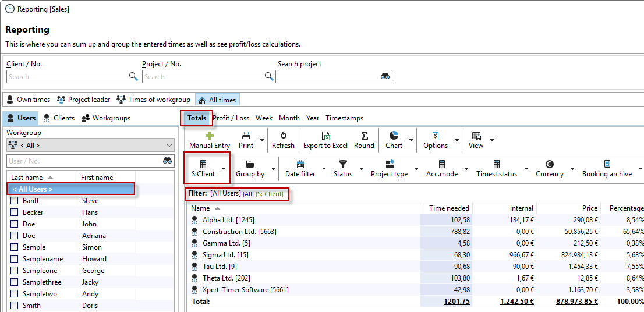The height and width of the screenshot is (312, 644).
Task: Sort by the Time needed column header
Action: click(448, 208)
